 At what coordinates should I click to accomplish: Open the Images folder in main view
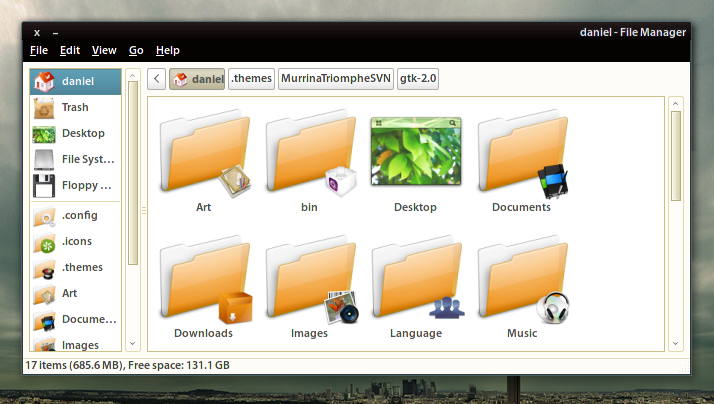[311, 279]
